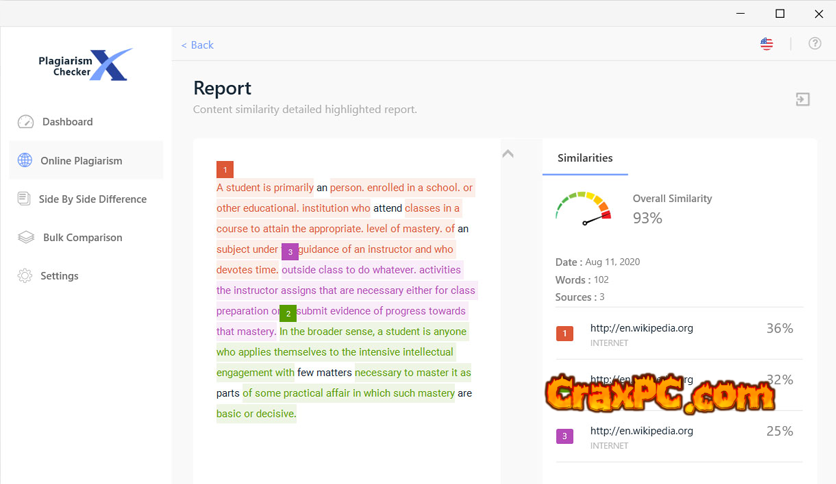This screenshot has height=484, width=836.
Task: Click the overall similarity gauge
Action: click(x=583, y=208)
